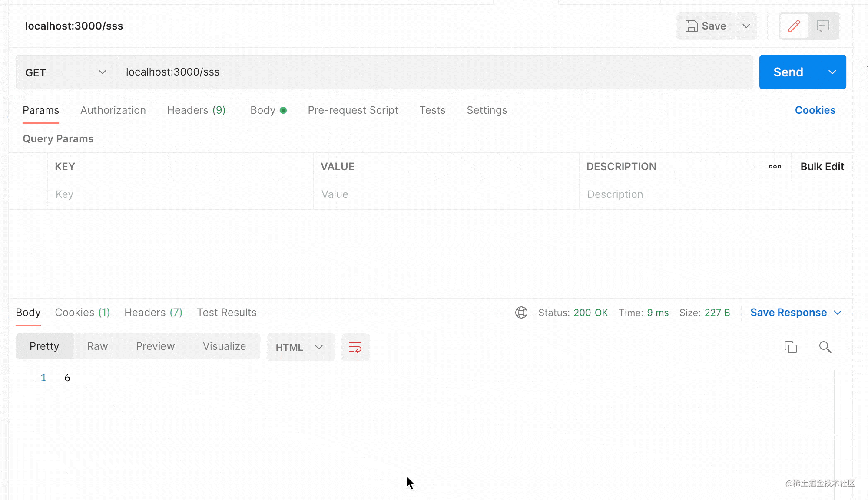Open the GET method dropdown

tap(66, 72)
